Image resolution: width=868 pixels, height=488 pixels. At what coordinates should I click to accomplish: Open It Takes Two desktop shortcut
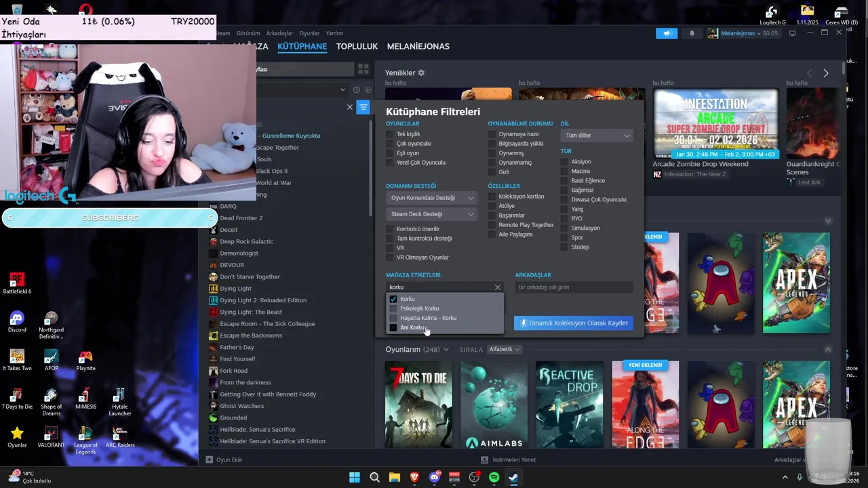(x=17, y=361)
